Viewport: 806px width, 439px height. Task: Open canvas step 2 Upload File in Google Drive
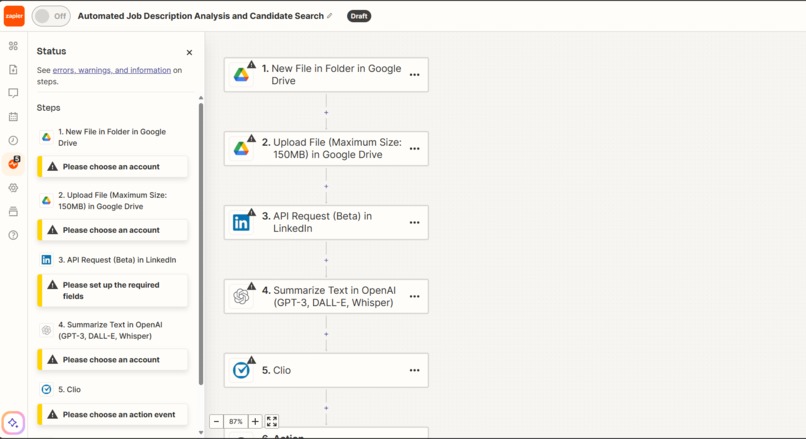pyautogui.click(x=326, y=149)
